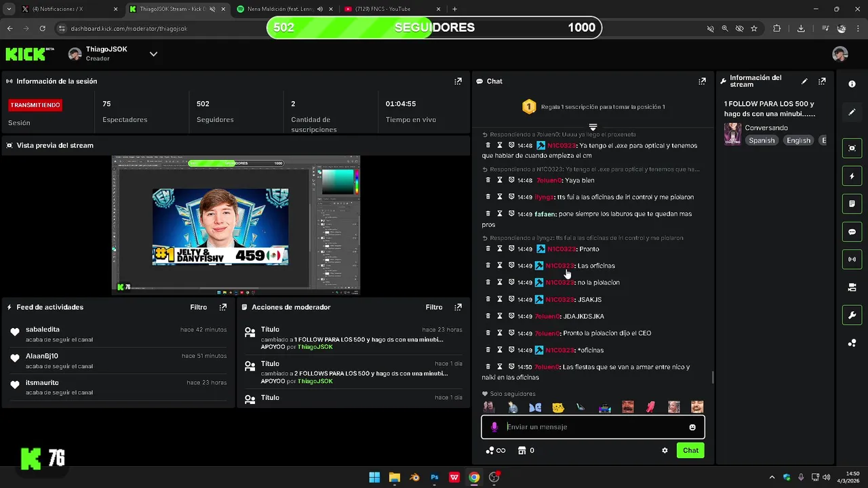Toggle the camera panel icon in right sidebar
The width and height of the screenshot is (868, 488).
852,287
